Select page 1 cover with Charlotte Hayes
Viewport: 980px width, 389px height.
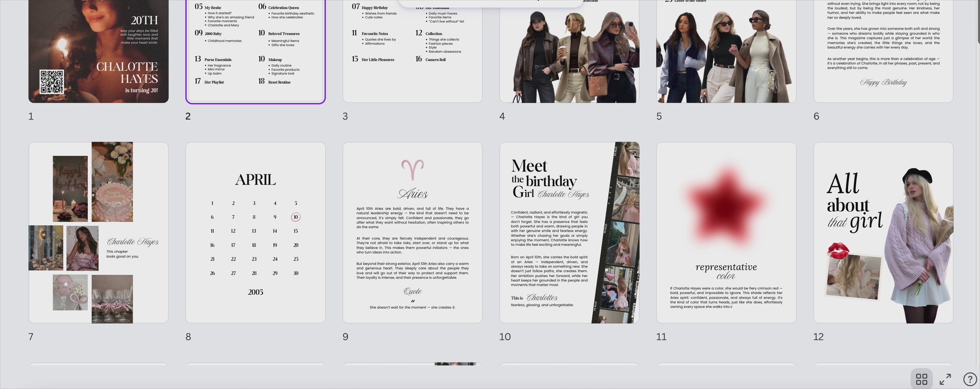98,51
